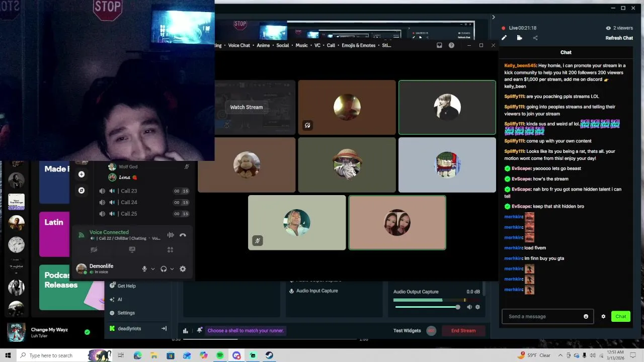Open Spotify Latin category card
The image size is (644, 362).
tap(54, 234)
